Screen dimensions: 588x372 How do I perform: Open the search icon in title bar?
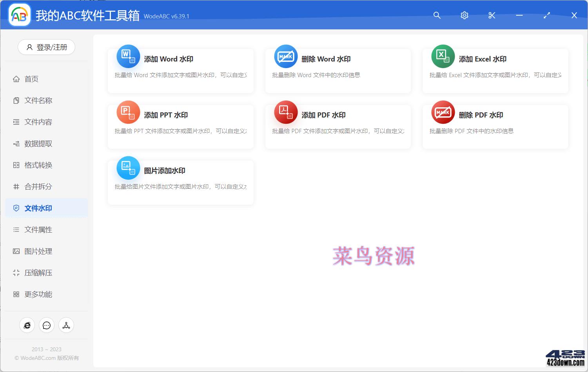[437, 15]
